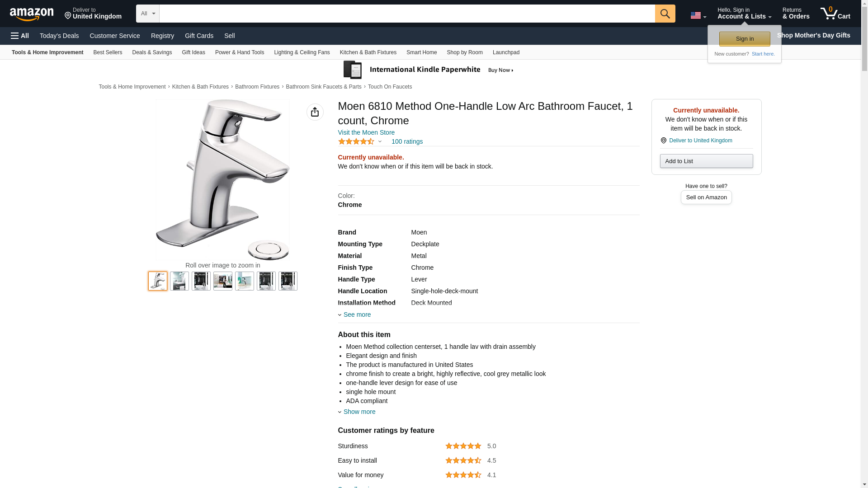Click the yellow Sign in button
Viewport: 868px width, 488px height.
[744, 39]
